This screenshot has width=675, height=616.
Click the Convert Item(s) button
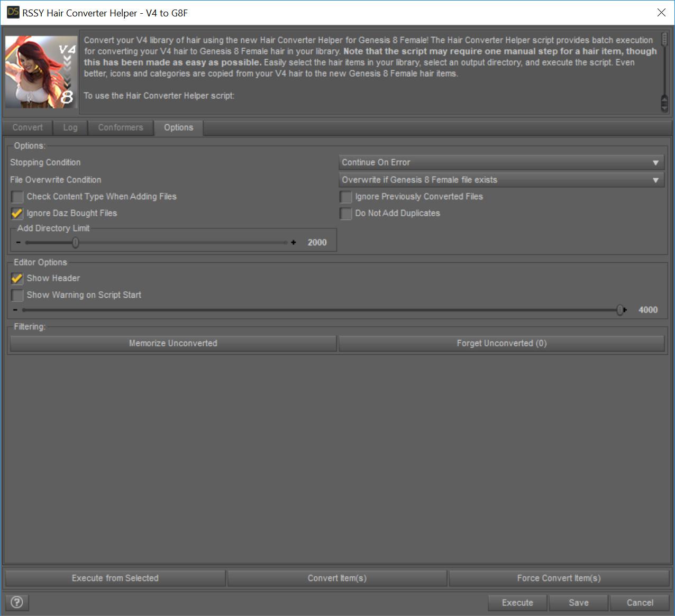(337, 578)
